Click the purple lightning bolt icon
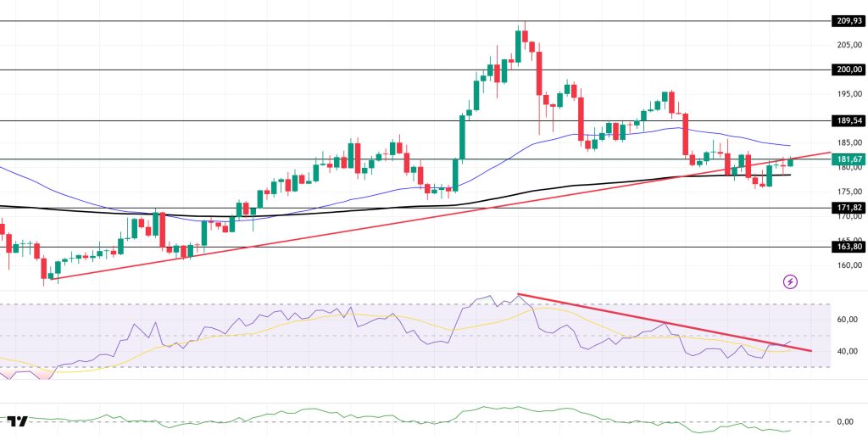 point(790,281)
